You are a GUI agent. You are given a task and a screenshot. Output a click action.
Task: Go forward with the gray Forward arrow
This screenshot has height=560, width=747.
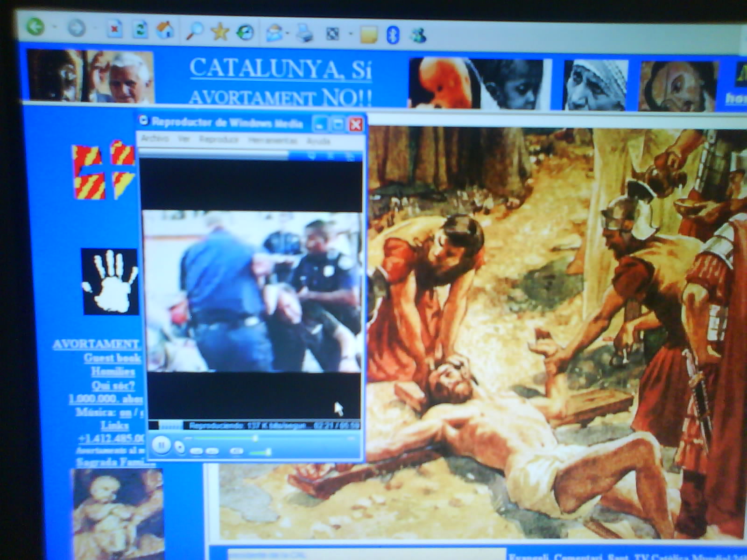pos(77,28)
